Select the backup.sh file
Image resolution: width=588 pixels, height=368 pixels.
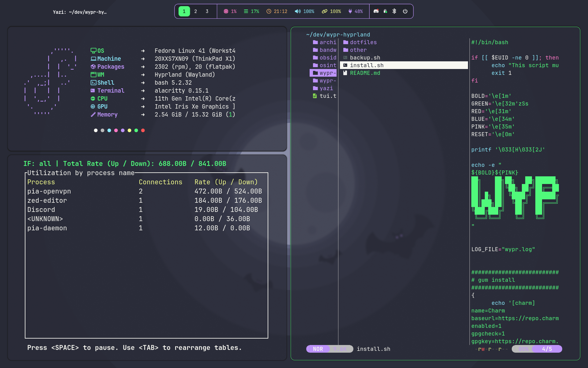click(x=365, y=58)
